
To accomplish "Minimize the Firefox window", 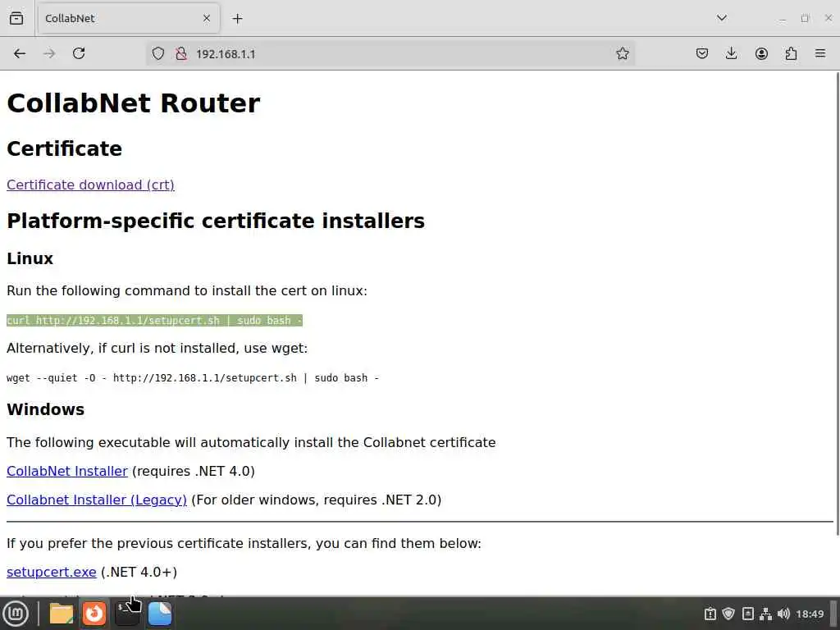I will coord(783,19).
